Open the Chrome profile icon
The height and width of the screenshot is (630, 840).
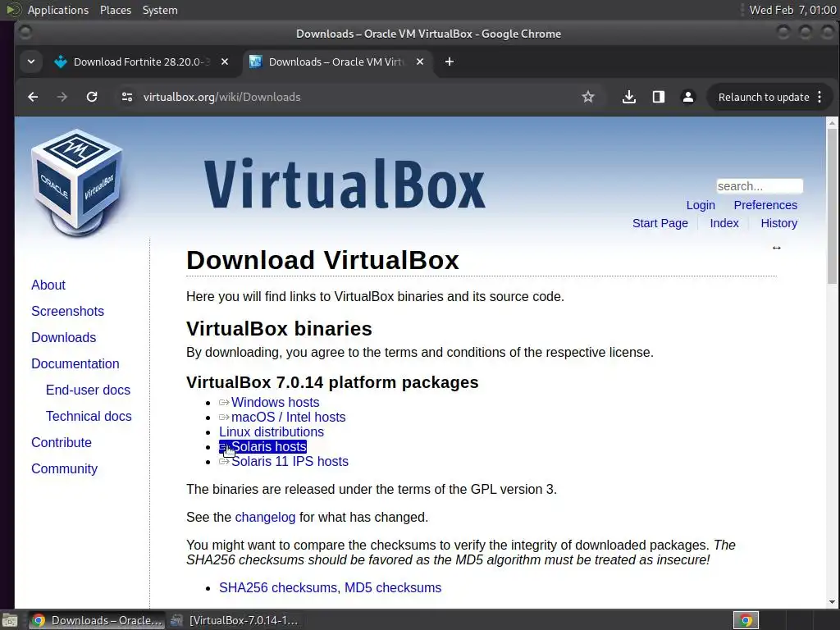(688, 97)
